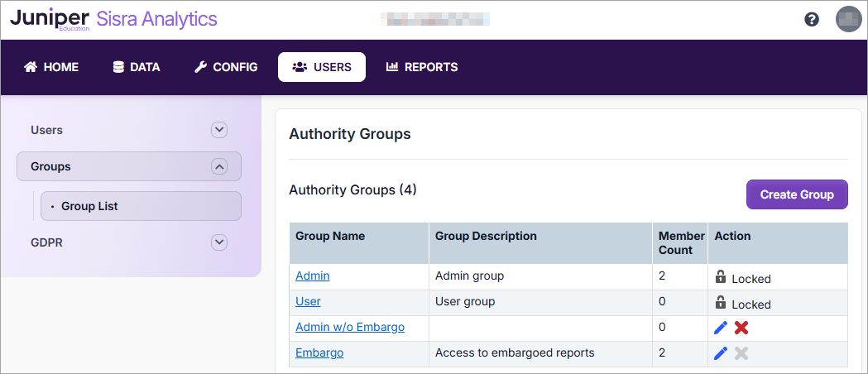Screen dimensions: 868x374
Task: Click the help question mark icon
Action: [812, 20]
